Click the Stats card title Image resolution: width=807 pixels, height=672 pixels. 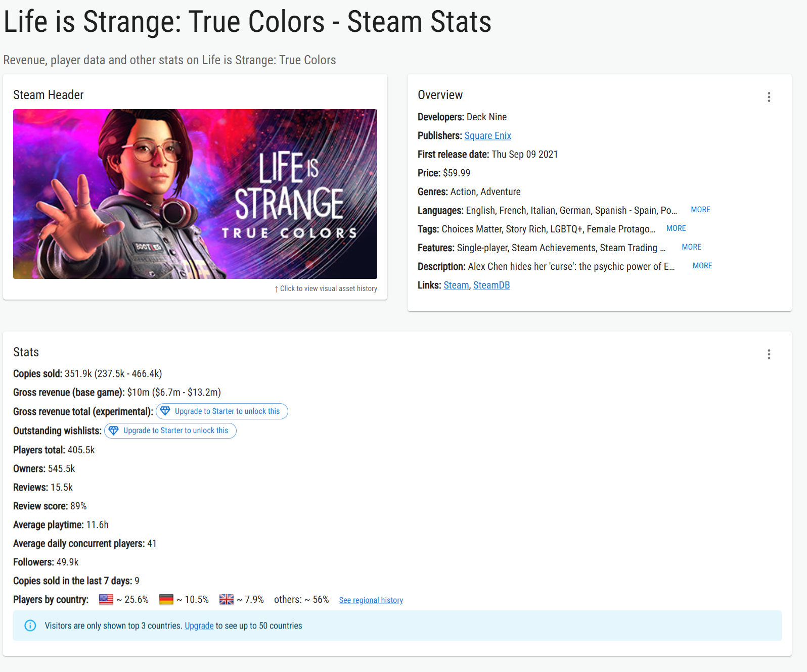[26, 352]
